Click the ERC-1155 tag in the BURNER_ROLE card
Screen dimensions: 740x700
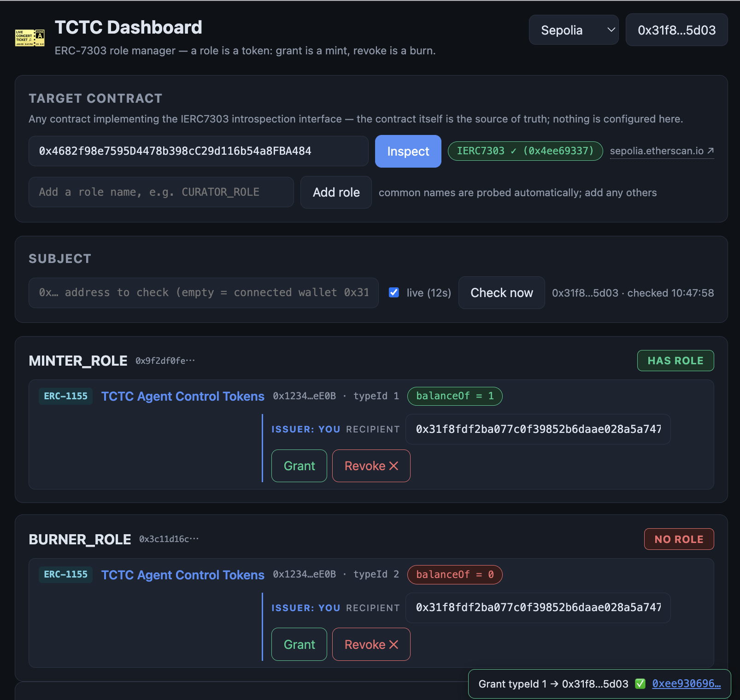click(65, 574)
